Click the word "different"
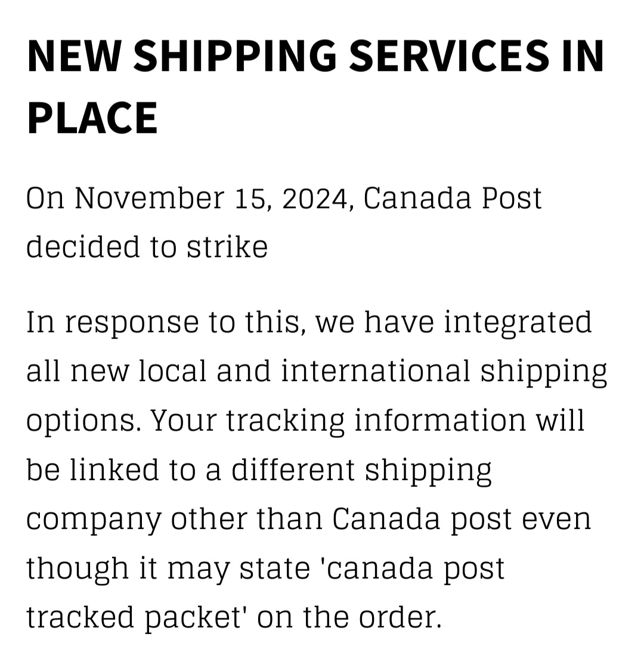The height and width of the screenshot is (656, 644). pos(293,470)
